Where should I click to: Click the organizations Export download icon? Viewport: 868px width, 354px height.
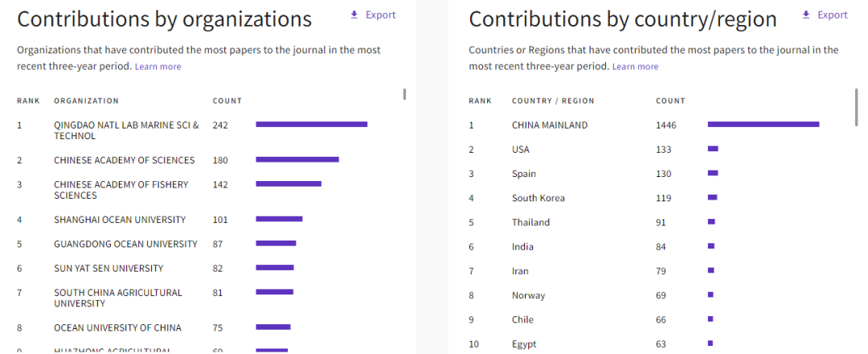click(x=354, y=15)
